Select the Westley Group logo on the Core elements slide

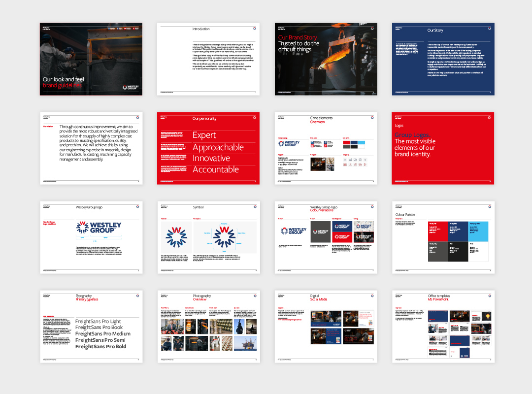289,143
